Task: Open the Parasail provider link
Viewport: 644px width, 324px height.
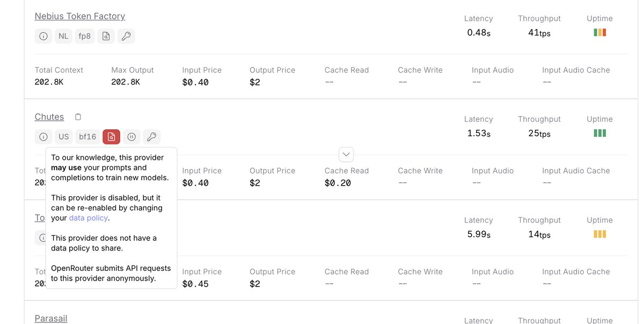Action: [51, 319]
